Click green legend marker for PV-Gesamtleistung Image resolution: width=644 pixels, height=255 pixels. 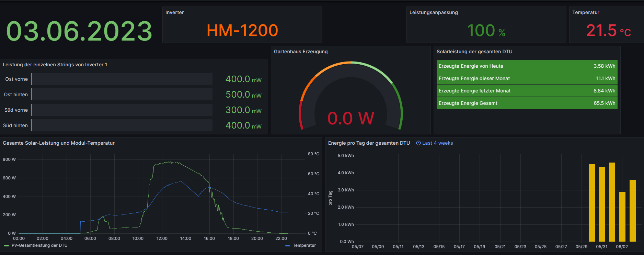[x=7, y=246]
